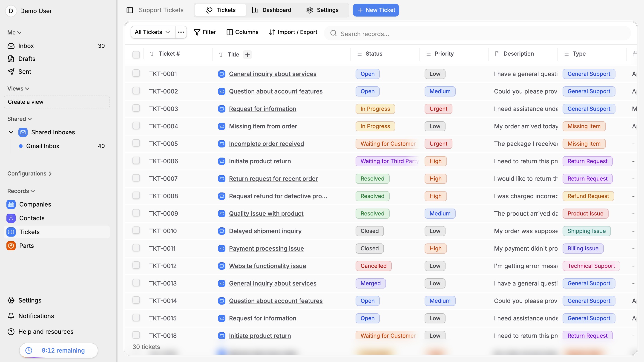Open the Tickets icon in Records
This screenshot has height=362, width=644.
[x=11, y=232]
